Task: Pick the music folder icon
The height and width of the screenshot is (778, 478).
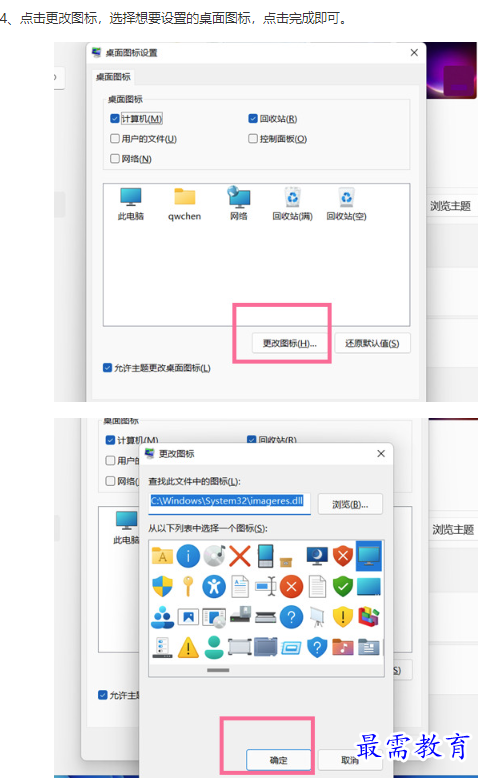Action: (343, 648)
